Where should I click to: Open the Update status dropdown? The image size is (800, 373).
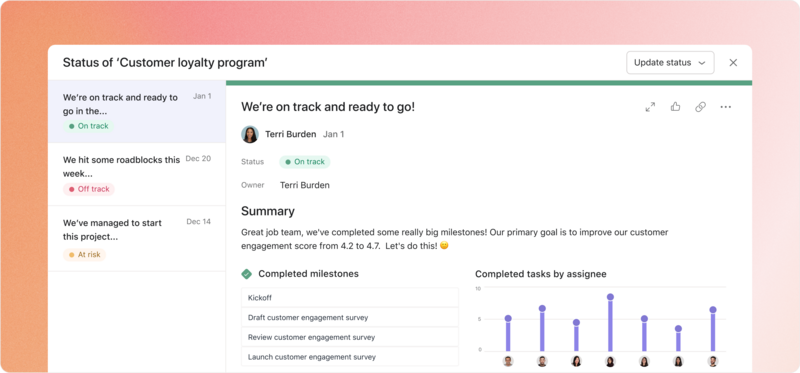(x=670, y=63)
